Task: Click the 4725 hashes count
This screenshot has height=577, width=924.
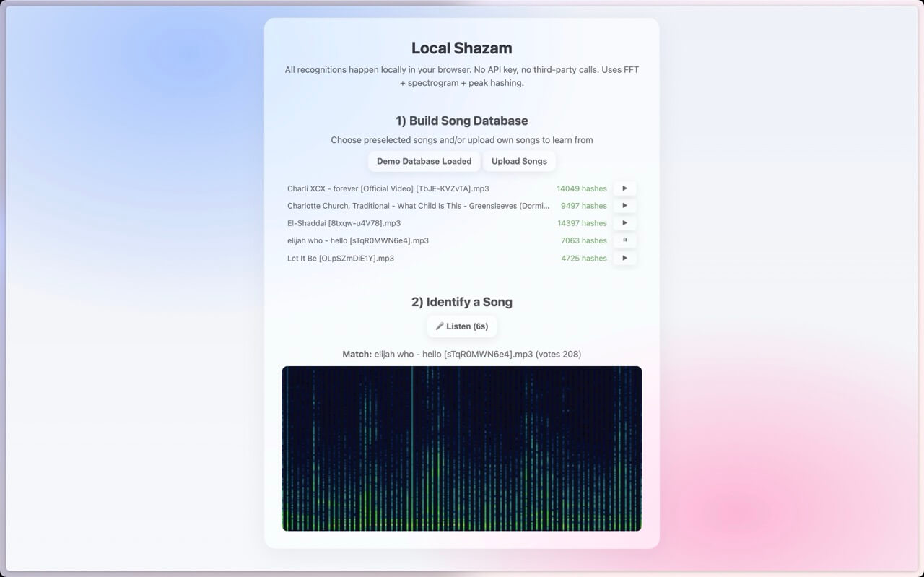Action: 583,258
